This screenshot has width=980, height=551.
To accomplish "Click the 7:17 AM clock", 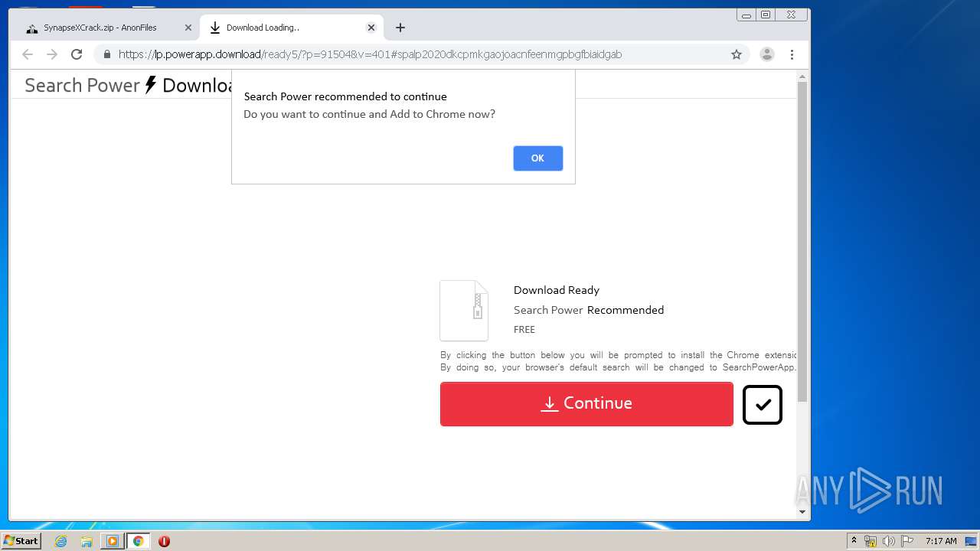I will [941, 541].
